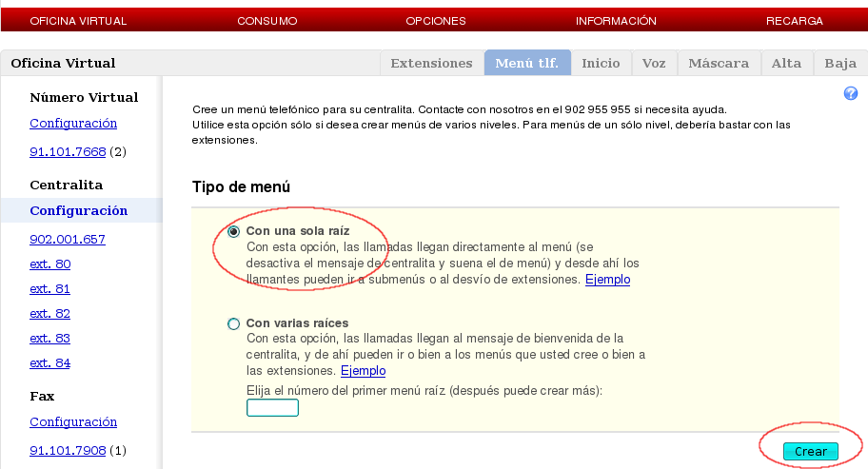Viewport: 868px width, 469px height.
Task: Click RECARGA in the top bar
Action: 795,20
